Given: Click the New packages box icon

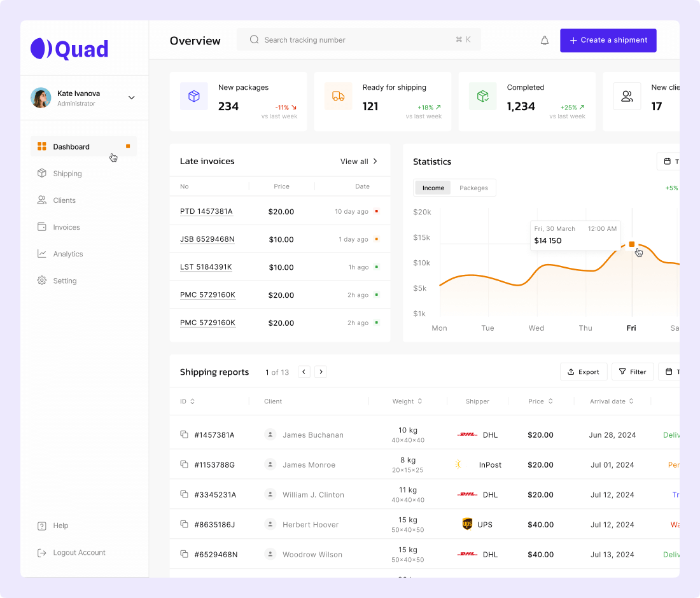Looking at the screenshot, I should click(193, 96).
